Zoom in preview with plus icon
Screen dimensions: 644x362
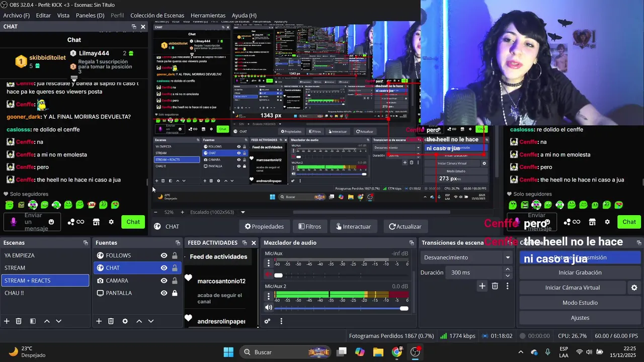tap(182, 212)
